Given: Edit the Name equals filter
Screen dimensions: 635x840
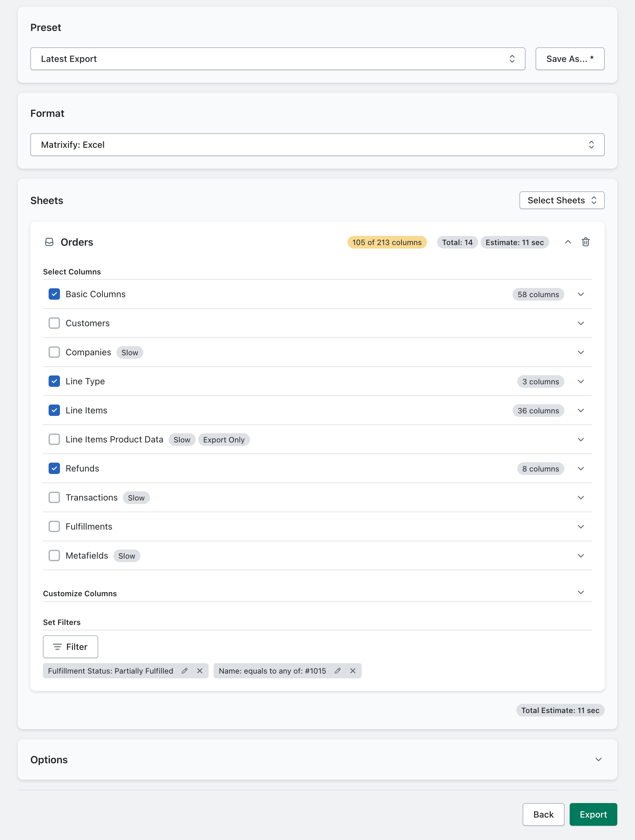Looking at the screenshot, I should tap(337, 671).
